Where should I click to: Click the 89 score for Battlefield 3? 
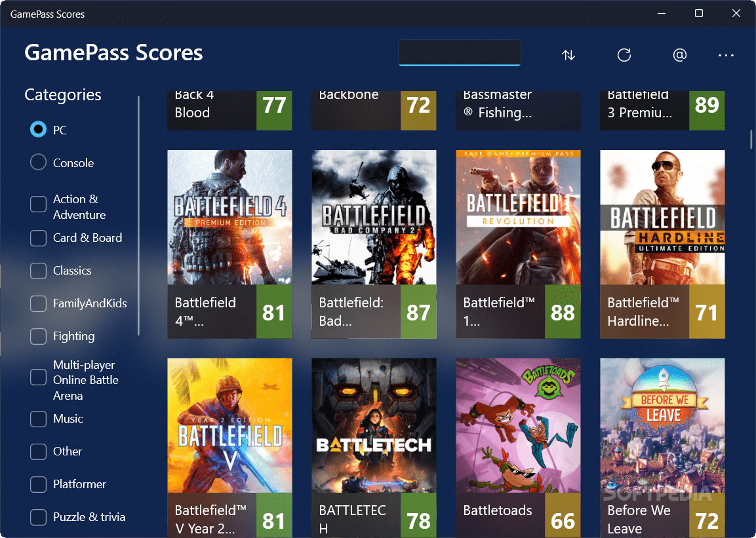click(707, 110)
